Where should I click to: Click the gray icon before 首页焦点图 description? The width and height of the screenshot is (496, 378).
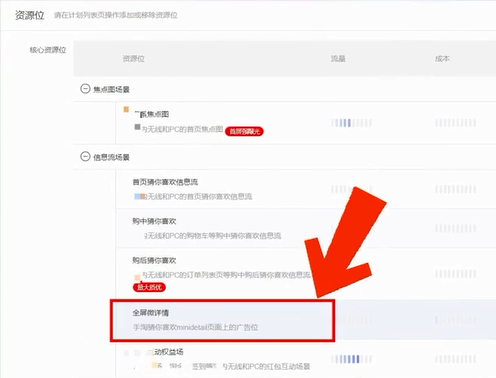[x=137, y=127]
